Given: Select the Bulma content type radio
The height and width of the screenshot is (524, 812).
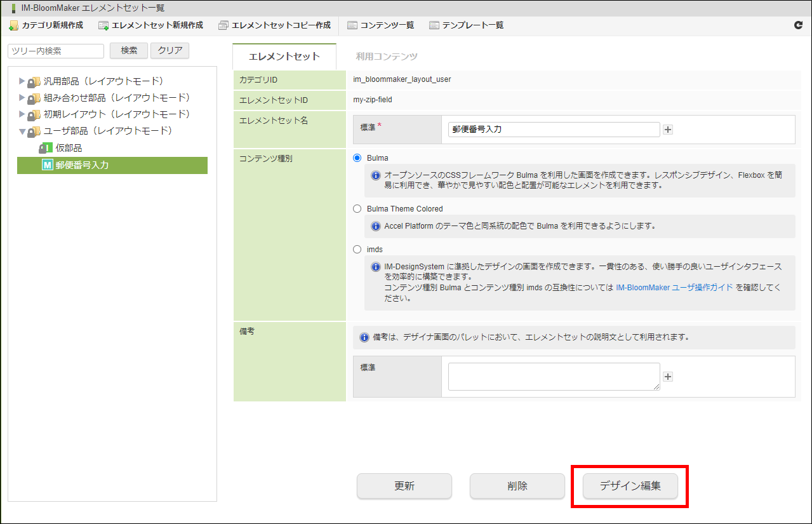Looking at the screenshot, I should click(357, 158).
